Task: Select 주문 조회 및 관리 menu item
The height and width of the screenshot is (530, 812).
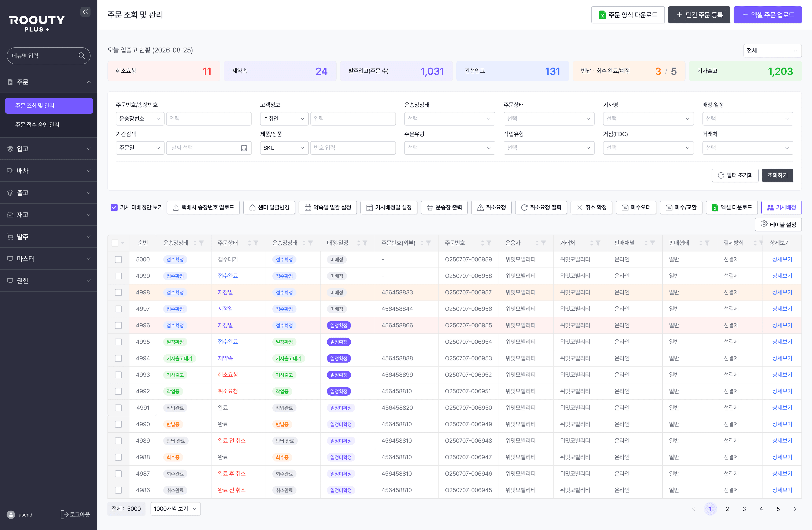Action: point(49,106)
